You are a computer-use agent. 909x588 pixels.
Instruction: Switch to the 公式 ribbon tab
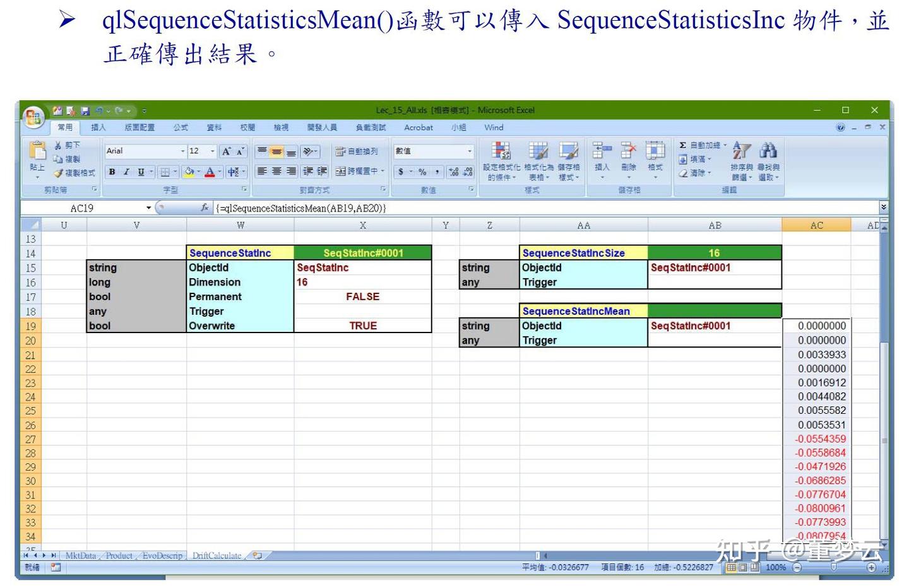pyautogui.click(x=181, y=127)
